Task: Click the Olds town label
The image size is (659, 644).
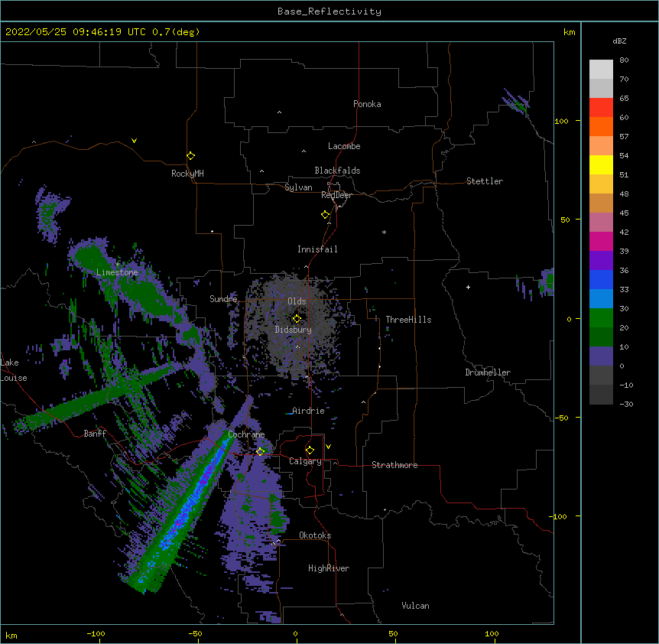Action: [x=297, y=301]
